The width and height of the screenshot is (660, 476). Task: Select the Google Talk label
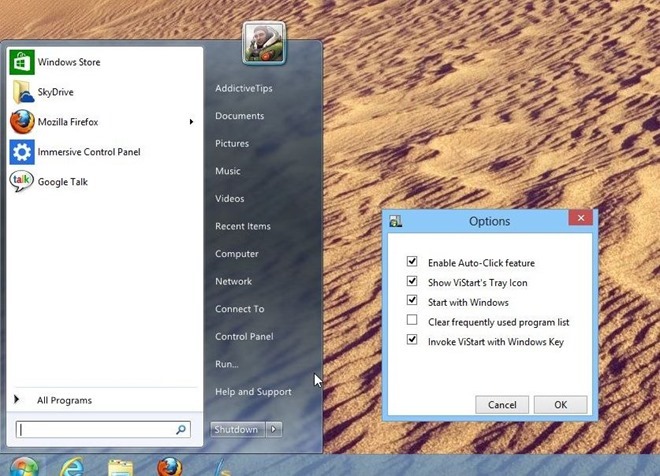(x=63, y=182)
